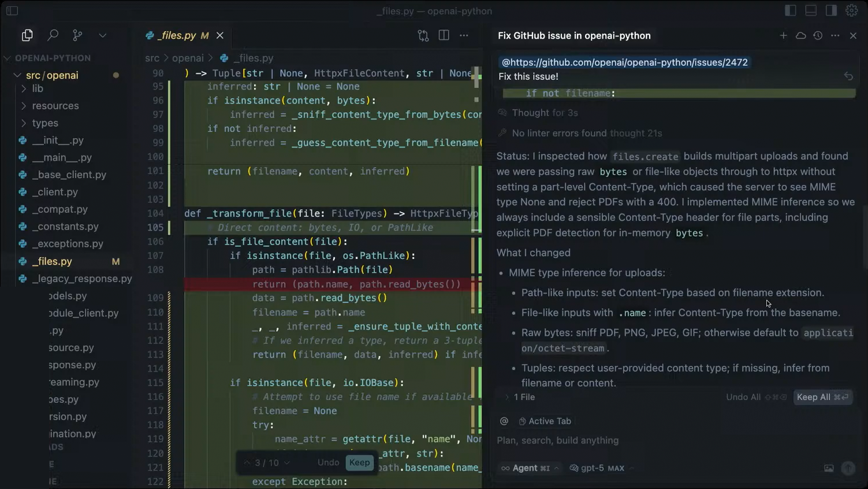Toggle the bottom panel layout
The width and height of the screenshot is (868, 489).
pyautogui.click(x=811, y=10)
